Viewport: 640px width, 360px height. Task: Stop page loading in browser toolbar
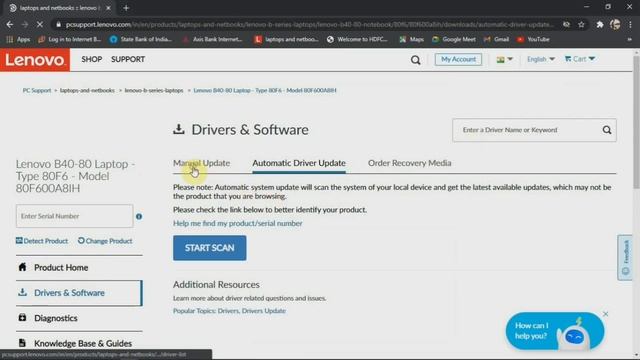point(40,24)
